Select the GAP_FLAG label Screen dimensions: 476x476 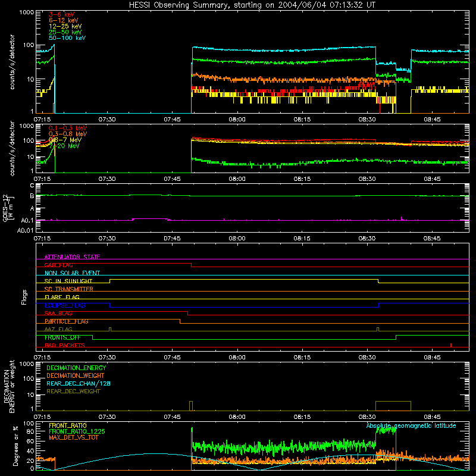pyautogui.click(x=58, y=265)
